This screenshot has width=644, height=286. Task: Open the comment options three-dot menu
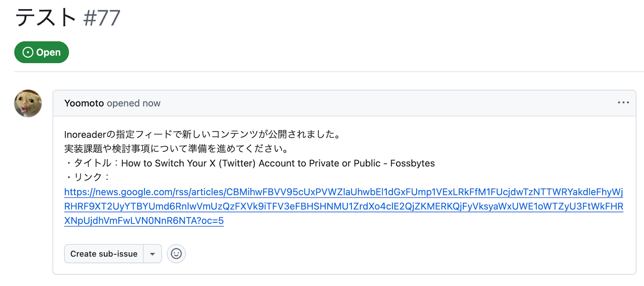click(x=623, y=103)
